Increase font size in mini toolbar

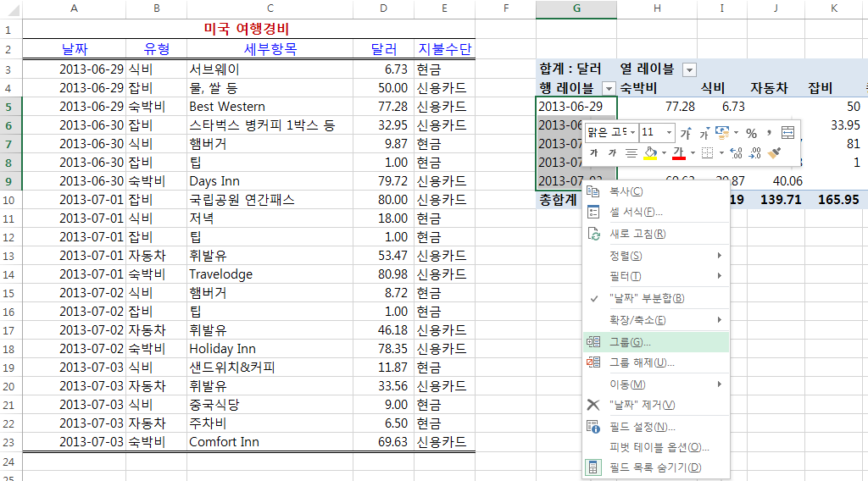[x=686, y=133]
